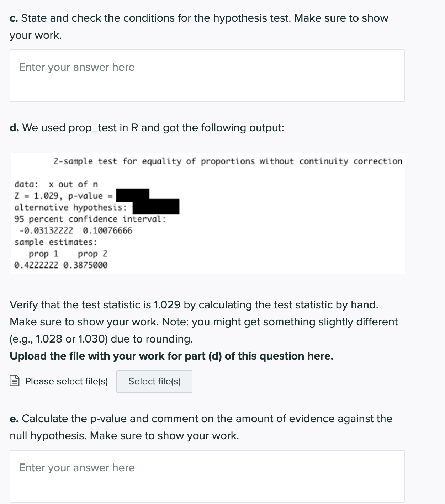Click the 'data: x out of n' line
The height and width of the screenshot is (504, 445).
tap(57, 184)
